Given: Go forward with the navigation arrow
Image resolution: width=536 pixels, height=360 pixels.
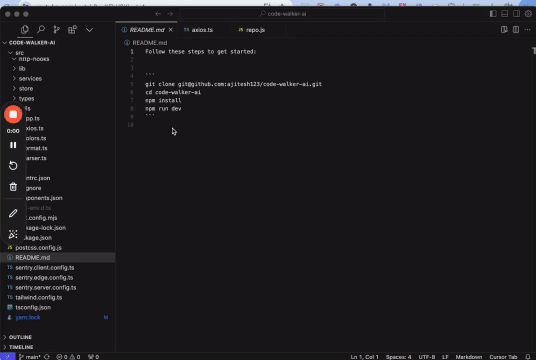Looking at the screenshot, I should [x=170, y=14].
